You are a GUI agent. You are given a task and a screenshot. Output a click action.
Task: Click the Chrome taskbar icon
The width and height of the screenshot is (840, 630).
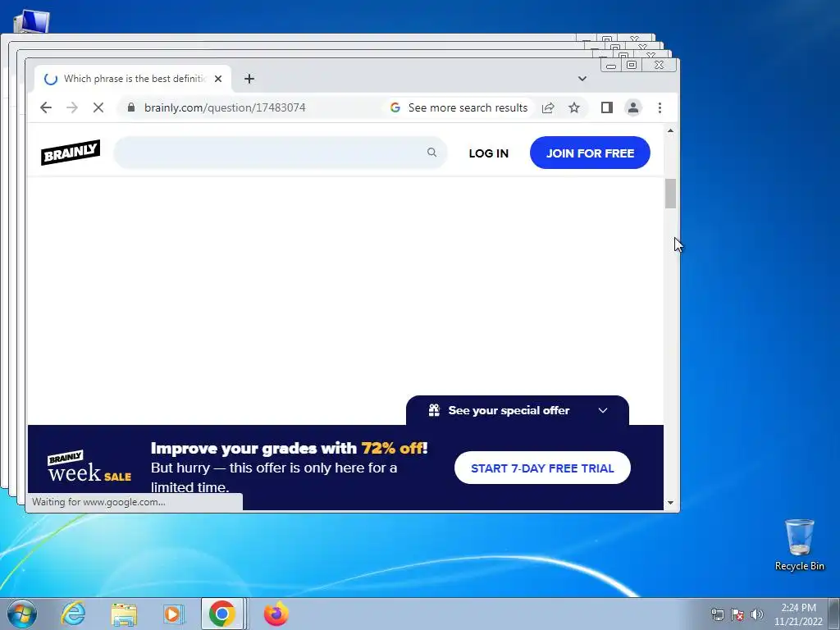222,614
